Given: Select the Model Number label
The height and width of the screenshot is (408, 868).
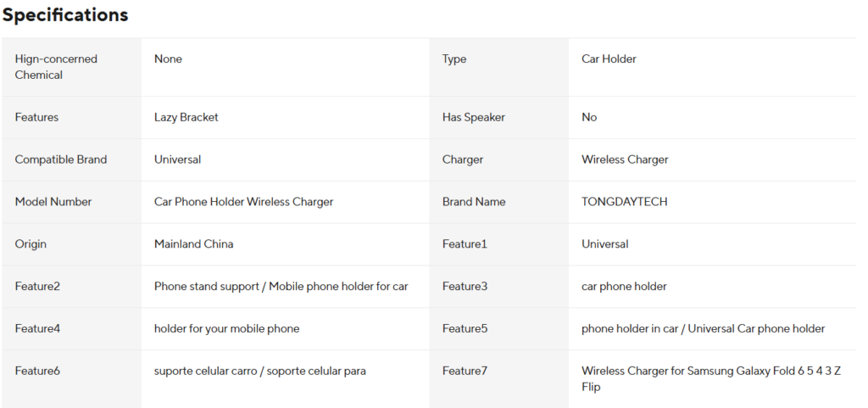Looking at the screenshot, I should (53, 202).
